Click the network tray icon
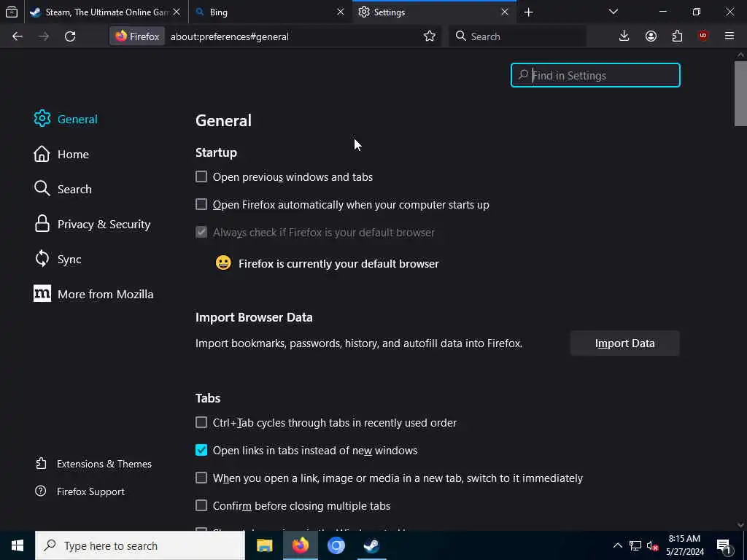Image resolution: width=747 pixels, height=560 pixels. click(635, 545)
